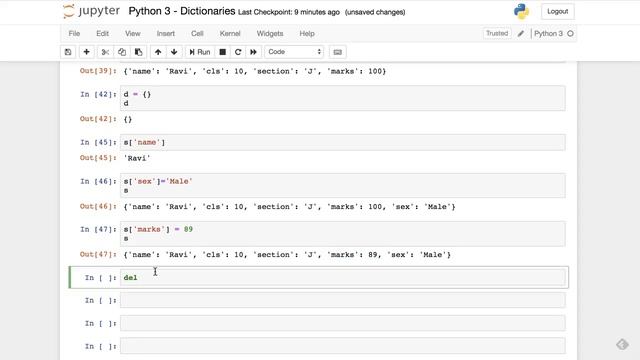Click the (unsaved changes) status text

click(x=375, y=12)
